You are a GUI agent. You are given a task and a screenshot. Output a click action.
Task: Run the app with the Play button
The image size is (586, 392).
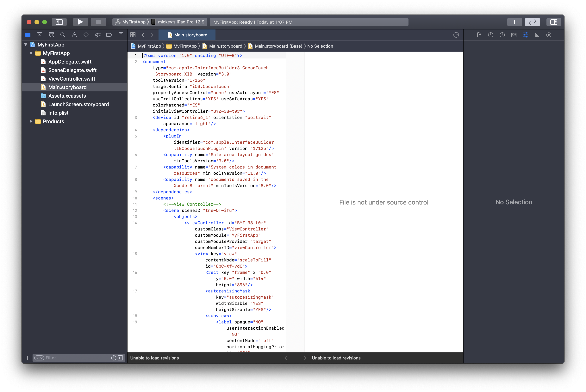(80, 22)
